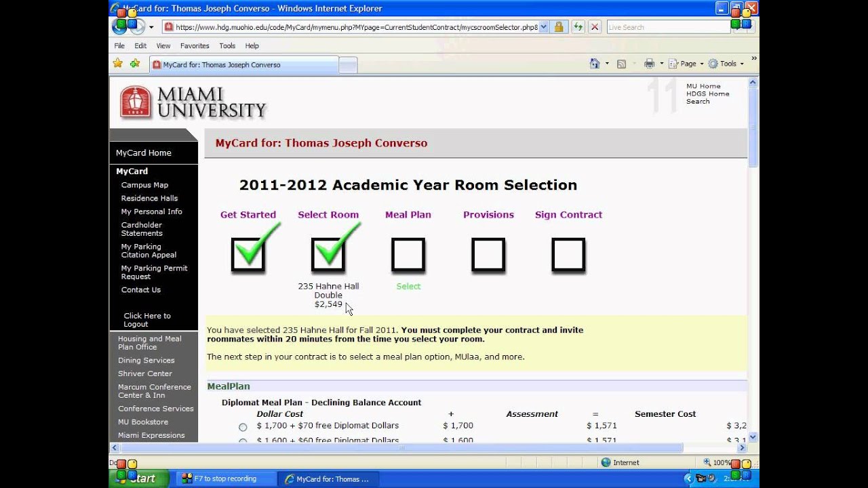Open My Parking Citation Appeal link
Image resolution: width=868 pixels, height=488 pixels.
point(149,251)
